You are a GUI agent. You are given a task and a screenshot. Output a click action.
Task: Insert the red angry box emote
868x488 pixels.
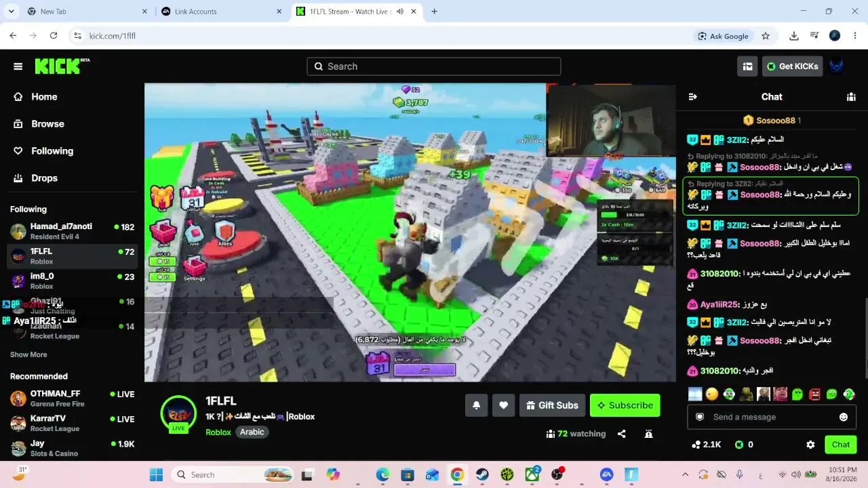tap(814, 394)
